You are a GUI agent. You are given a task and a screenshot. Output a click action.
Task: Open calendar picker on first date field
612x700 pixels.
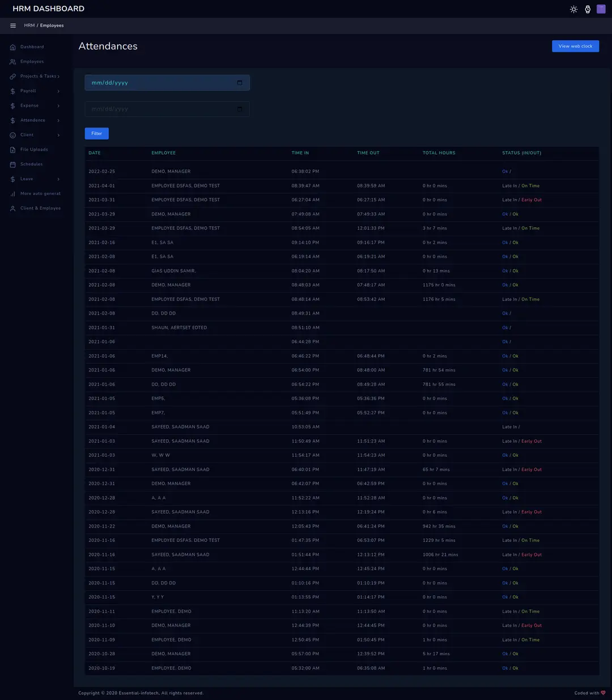tap(240, 83)
